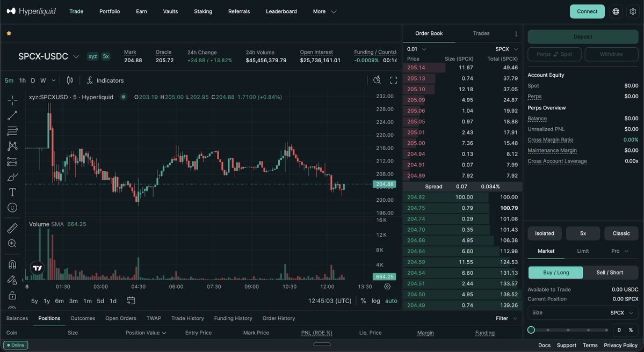
Task: Open the emoji icons tool
Action: click(x=12, y=208)
